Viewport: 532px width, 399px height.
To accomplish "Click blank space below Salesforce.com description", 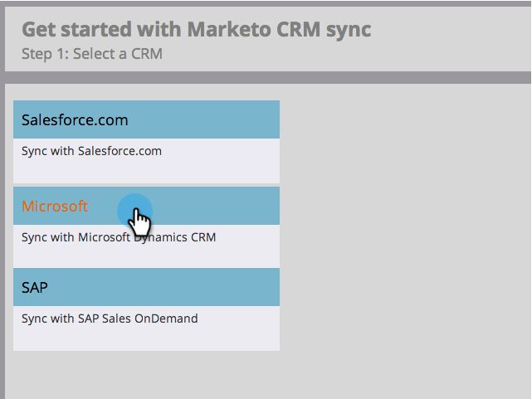I will (x=146, y=170).
